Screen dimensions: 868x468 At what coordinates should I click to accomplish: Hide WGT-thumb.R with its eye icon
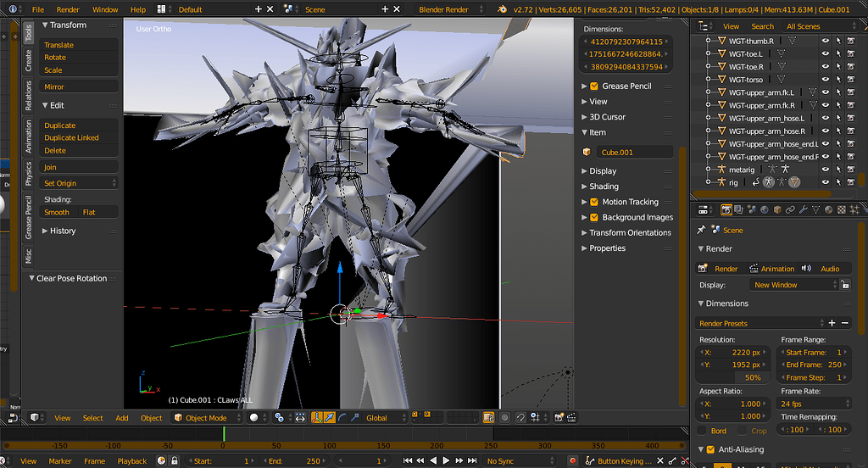[x=825, y=41]
